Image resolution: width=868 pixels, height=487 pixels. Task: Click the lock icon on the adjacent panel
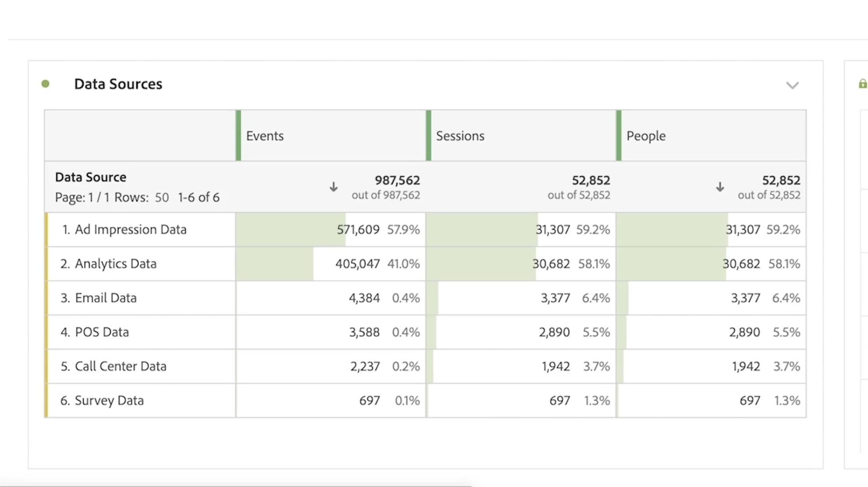coord(863,84)
